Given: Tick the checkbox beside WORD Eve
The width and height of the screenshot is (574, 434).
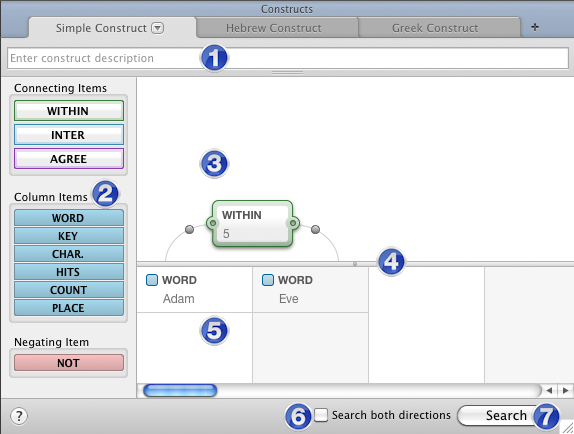Looking at the screenshot, I should tap(268, 280).
